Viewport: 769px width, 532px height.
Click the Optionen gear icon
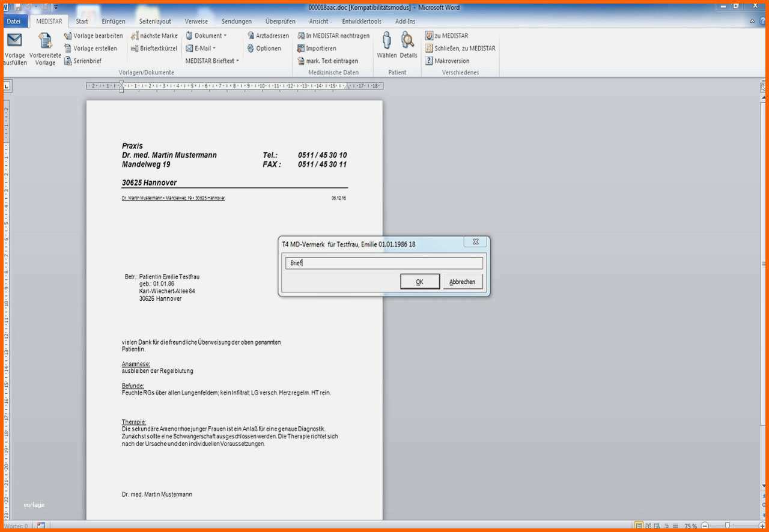[251, 49]
